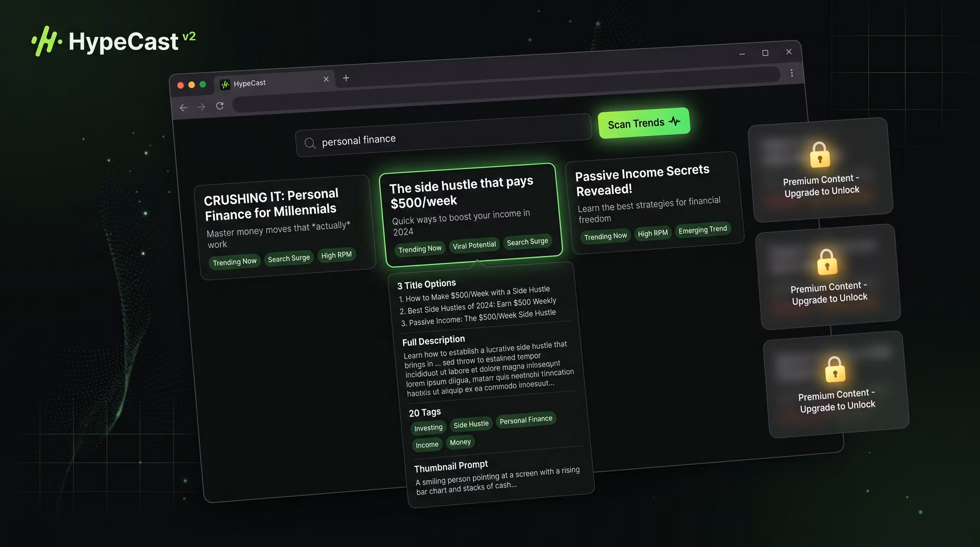This screenshot has width=980, height=547.
Task: Click the magnifier search icon
Action: point(310,144)
